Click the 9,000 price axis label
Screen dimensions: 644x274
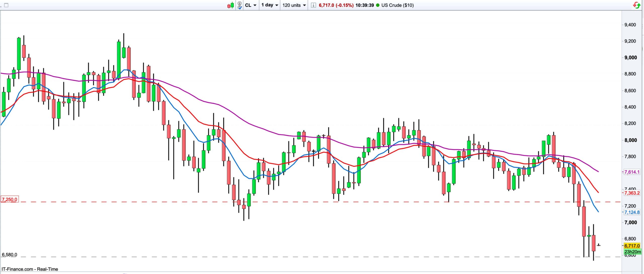pyautogui.click(x=631, y=58)
